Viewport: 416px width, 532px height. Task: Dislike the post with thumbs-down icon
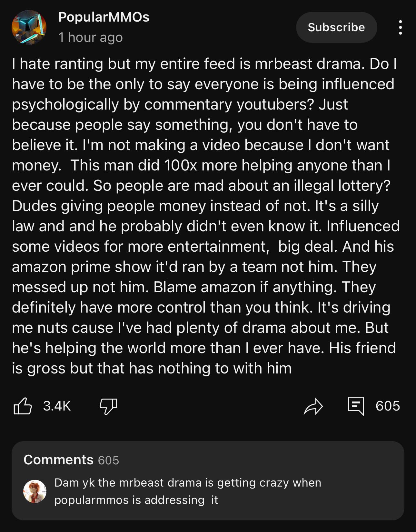[x=108, y=406]
